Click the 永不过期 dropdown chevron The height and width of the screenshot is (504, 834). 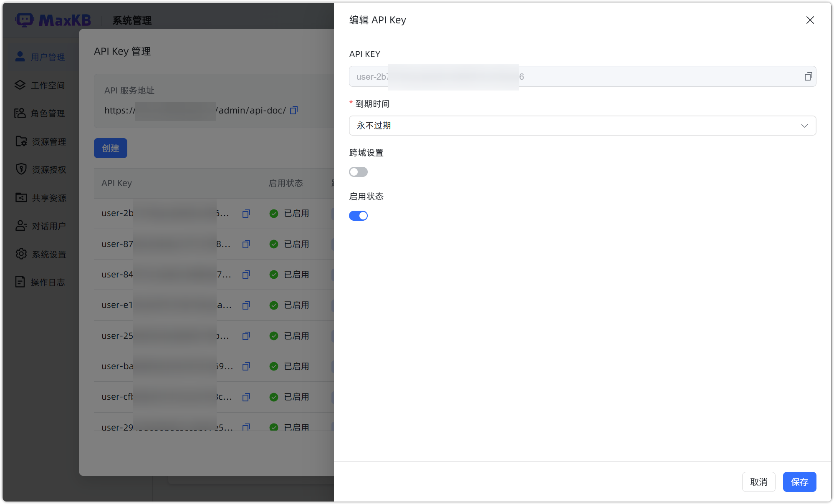point(804,126)
